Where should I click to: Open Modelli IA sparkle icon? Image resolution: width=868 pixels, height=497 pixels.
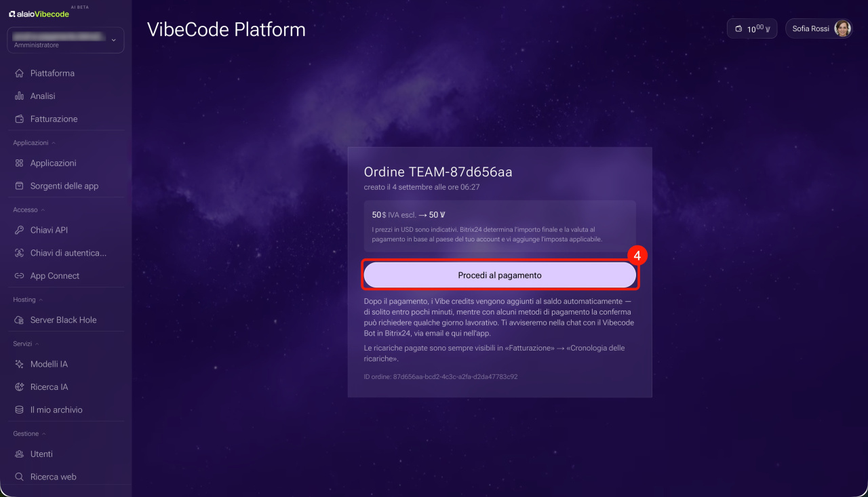pyautogui.click(x=19, y=364)
